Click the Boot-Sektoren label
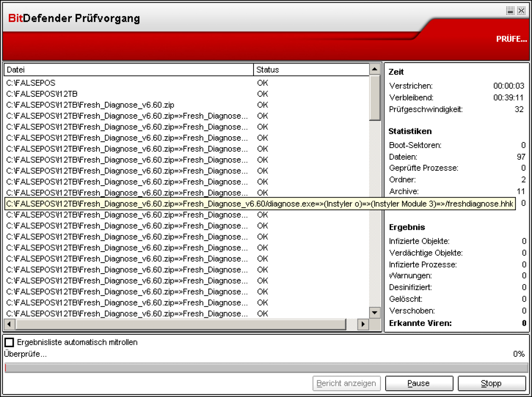Image resolution: width=532 pixels, height=397 pixels. [415, 145]
